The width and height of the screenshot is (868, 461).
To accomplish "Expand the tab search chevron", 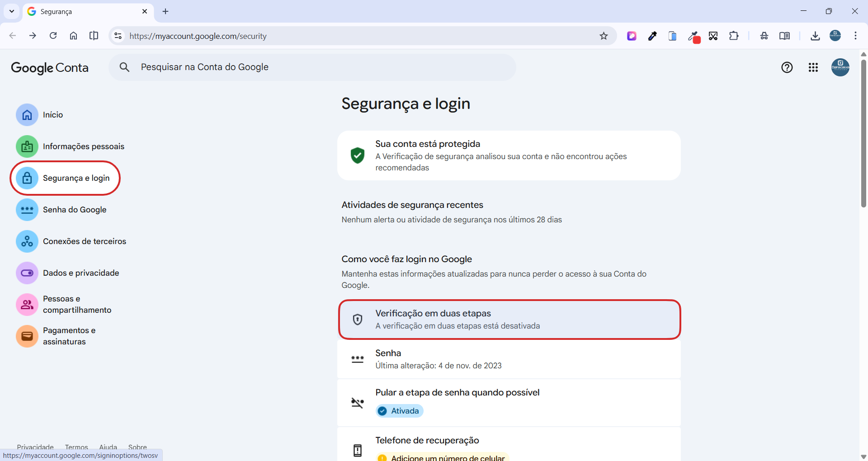I will tap(11, 11).
